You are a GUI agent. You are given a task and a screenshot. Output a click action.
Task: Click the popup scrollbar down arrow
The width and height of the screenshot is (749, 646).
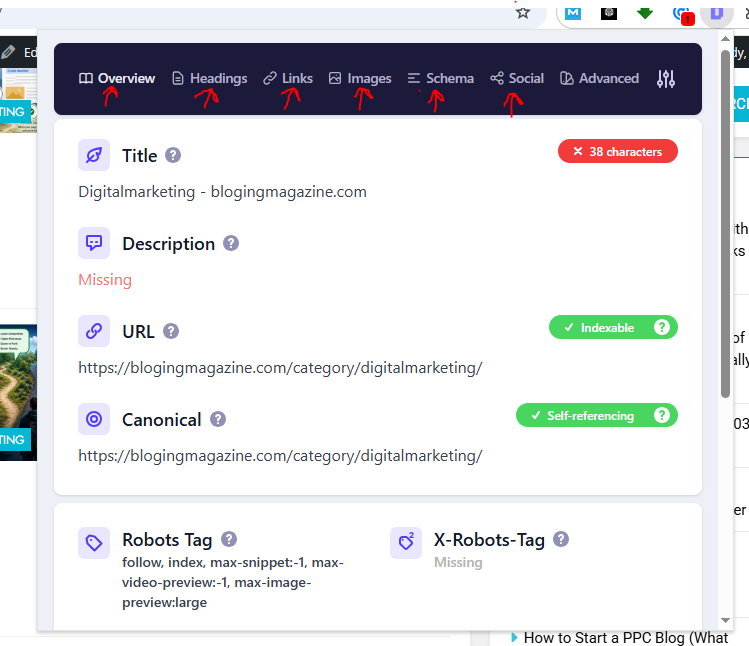click(x=726, y=620)
